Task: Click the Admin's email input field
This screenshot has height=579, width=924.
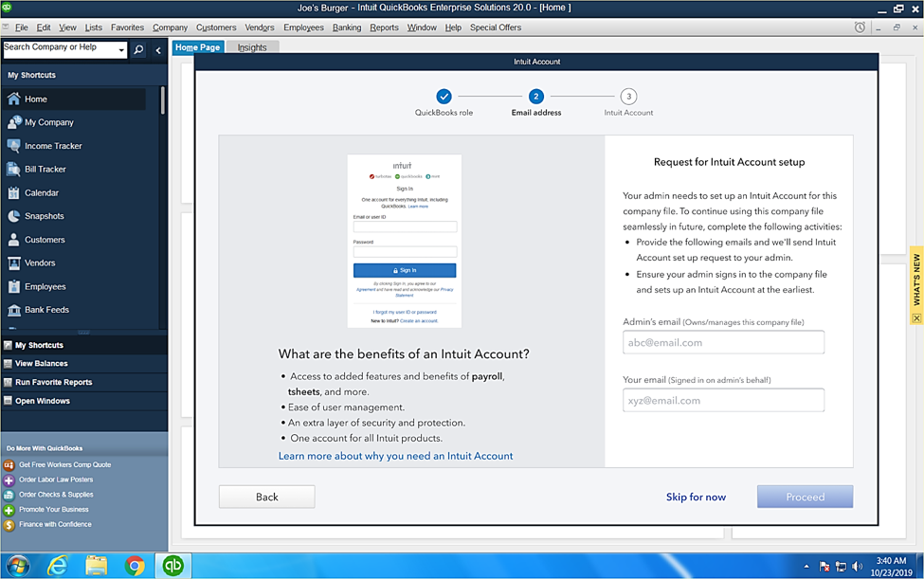Action: (x=723, y=342)
